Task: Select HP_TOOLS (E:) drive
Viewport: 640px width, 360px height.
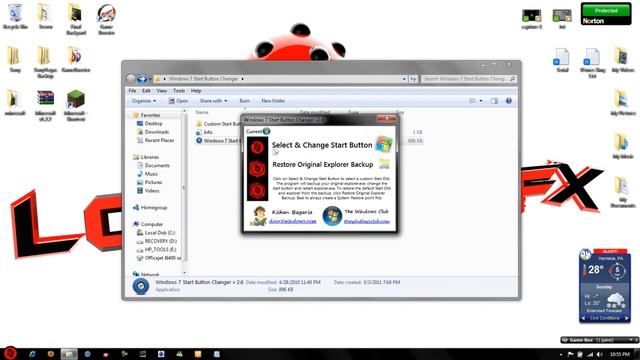Action: [x=160, y=249]
